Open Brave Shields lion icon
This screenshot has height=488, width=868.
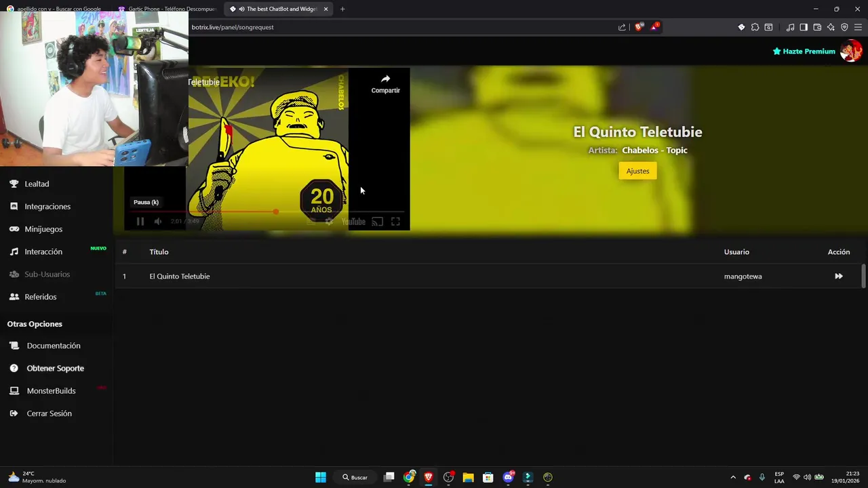(x=638, y=27)
